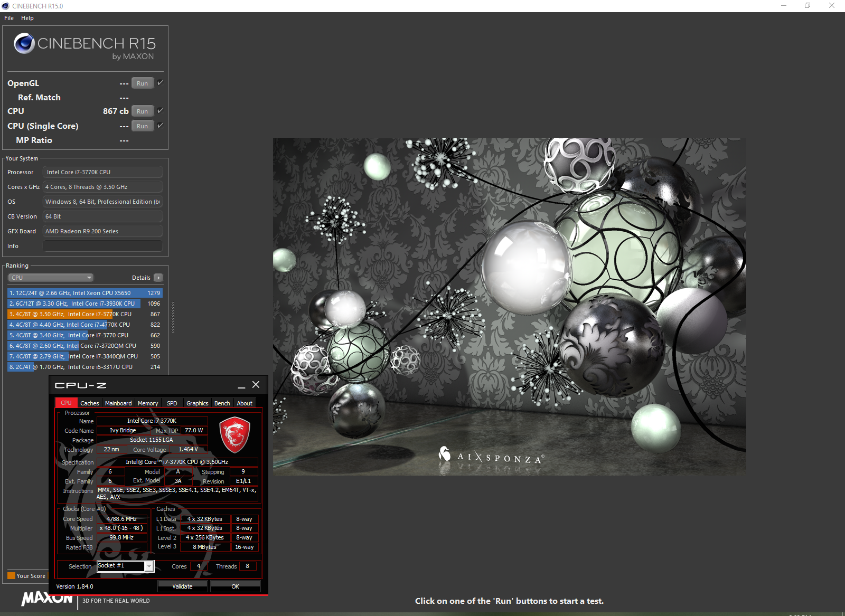Run the CPU Single Core benchmark
The height and width of the screenshot is (616, 845).
143,126
